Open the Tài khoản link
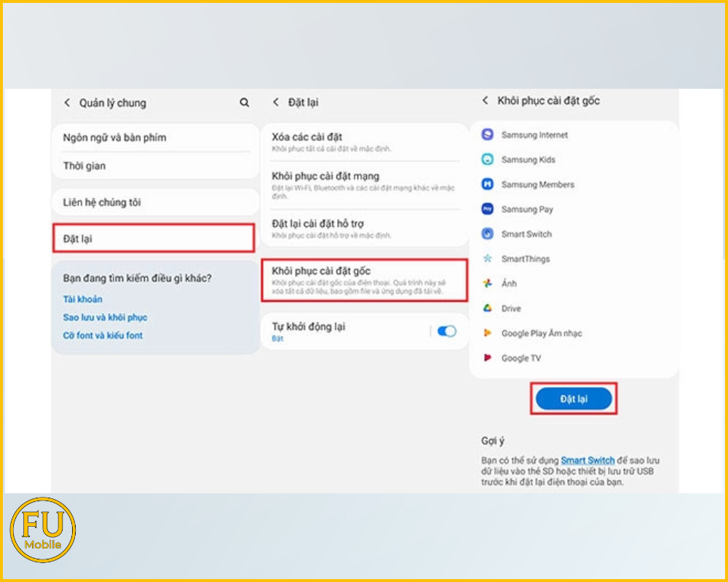 pos(82,299)
